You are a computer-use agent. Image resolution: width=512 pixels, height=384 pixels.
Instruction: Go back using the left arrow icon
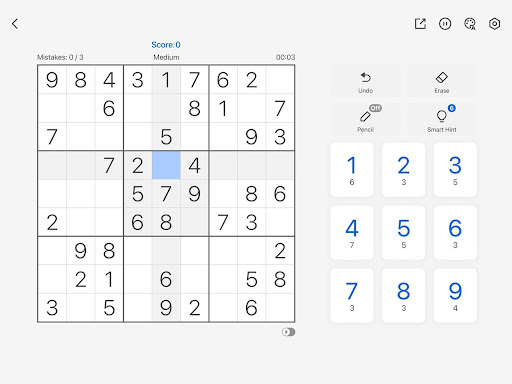tap(15, 24)
